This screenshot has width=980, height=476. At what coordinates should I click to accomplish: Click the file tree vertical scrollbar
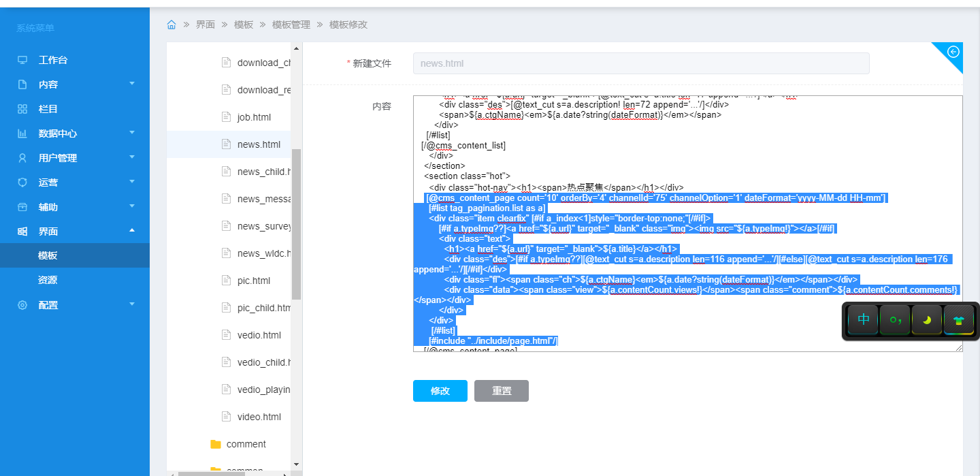296,223
